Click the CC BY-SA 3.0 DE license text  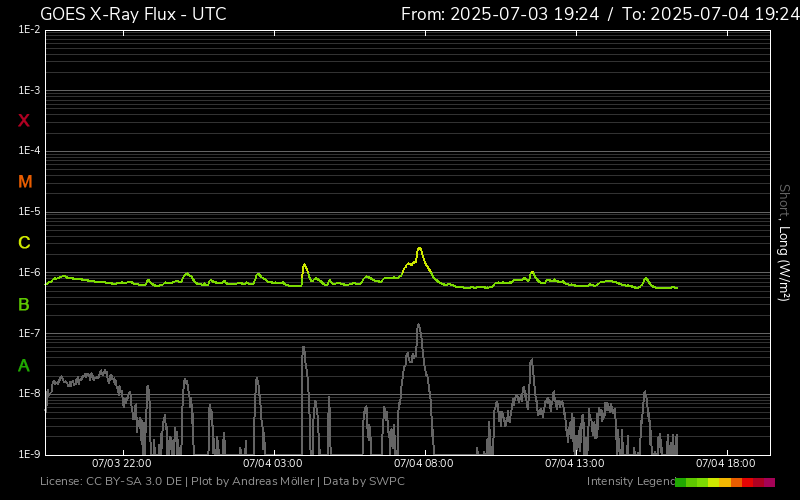132,482
